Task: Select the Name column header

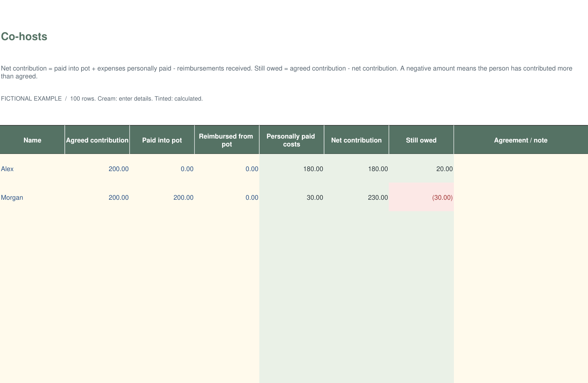Action: tap(32, 140)
